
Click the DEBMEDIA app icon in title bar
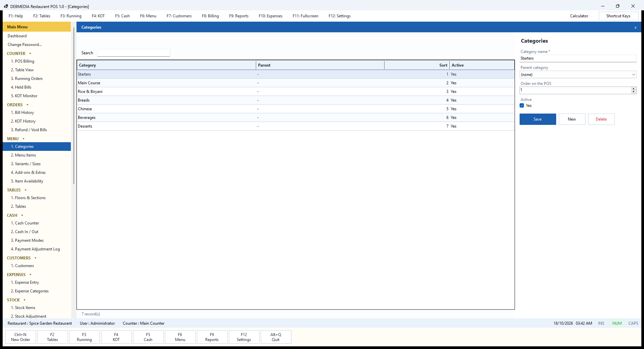coord(6,6)
